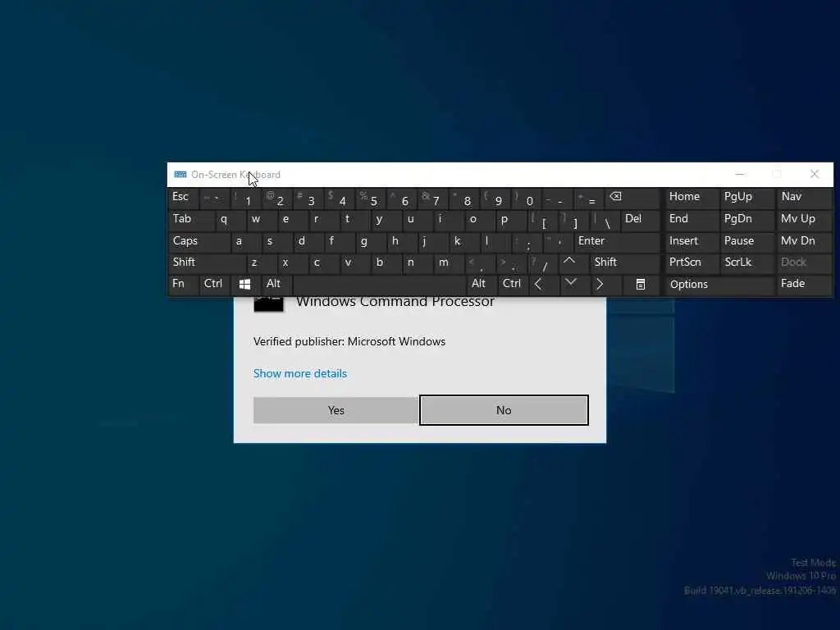This screenshot has width=840, height=630.
Task: Click the On-Screen Keyboard title bar icon
Action: (180, 175)
